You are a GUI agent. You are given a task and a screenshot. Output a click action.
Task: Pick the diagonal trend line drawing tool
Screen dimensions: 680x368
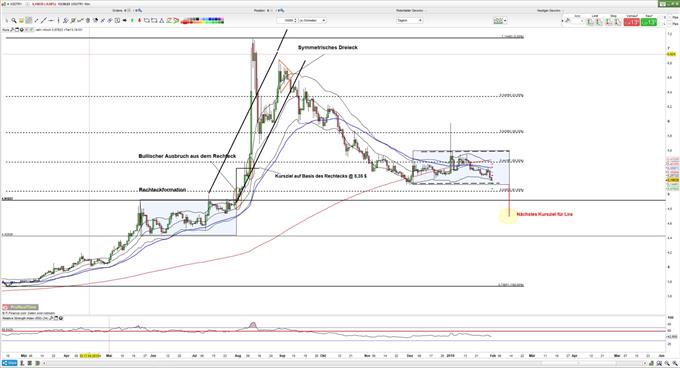tap(44, 20)
